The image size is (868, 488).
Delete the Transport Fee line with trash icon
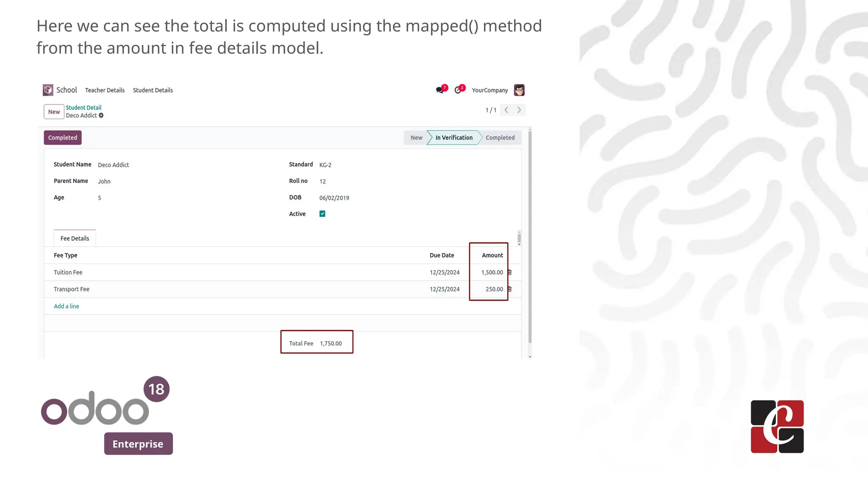click(510, 289)
